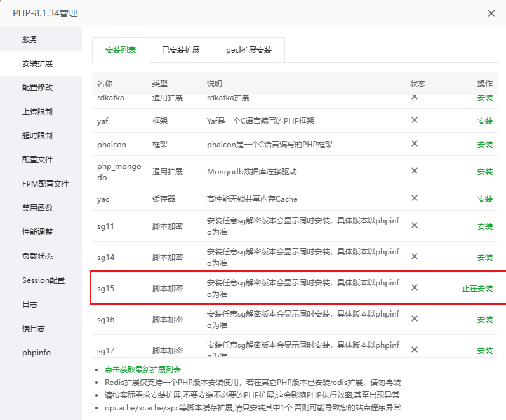Open 日志 in the sidebar
Viewport: 506px width, 420px height.
(x=41, y=304)
